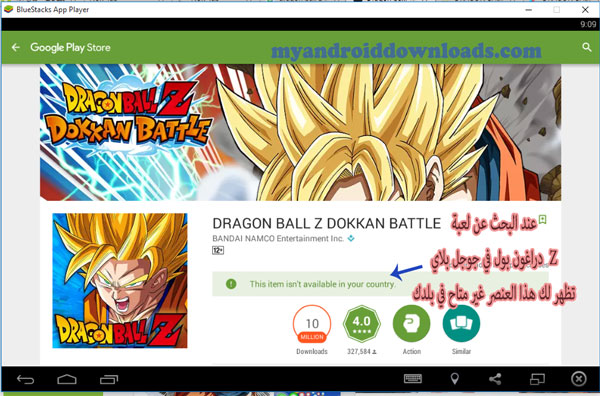Open the Action category badge
Screen dimensions: 600x396
click(411, 324)
